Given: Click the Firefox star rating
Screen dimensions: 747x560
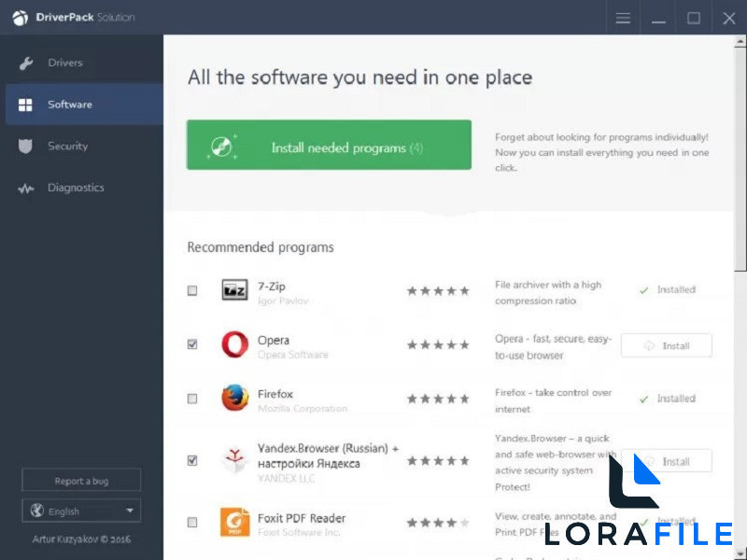Looking at the screenshot, I should point(438,399).
